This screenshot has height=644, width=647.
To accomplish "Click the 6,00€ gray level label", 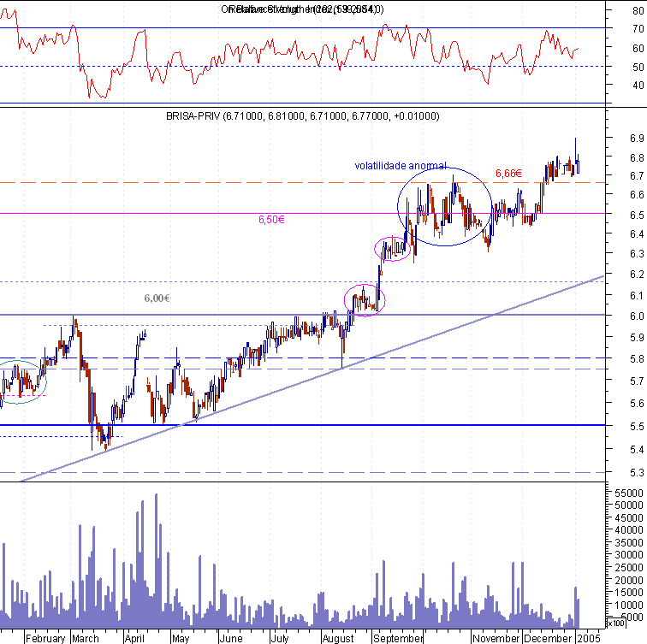I will coord(157,298).
